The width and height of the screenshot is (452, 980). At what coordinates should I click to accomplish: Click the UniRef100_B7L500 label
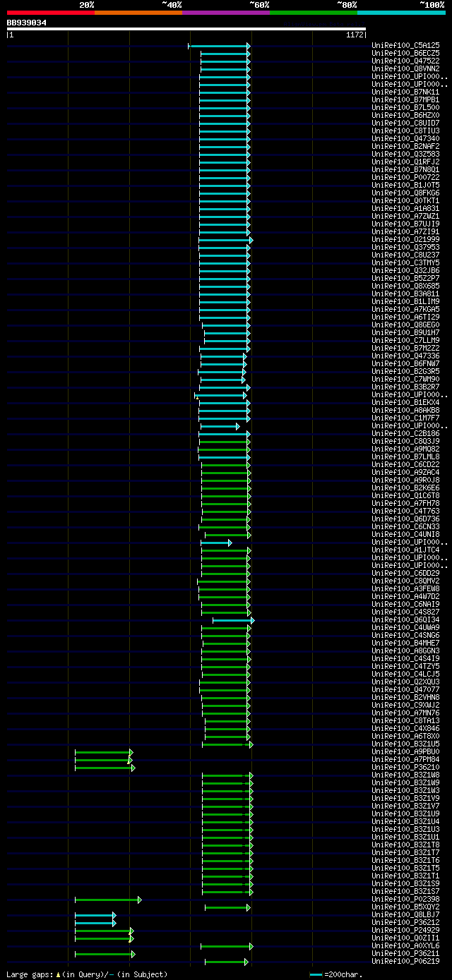[405, 107]
